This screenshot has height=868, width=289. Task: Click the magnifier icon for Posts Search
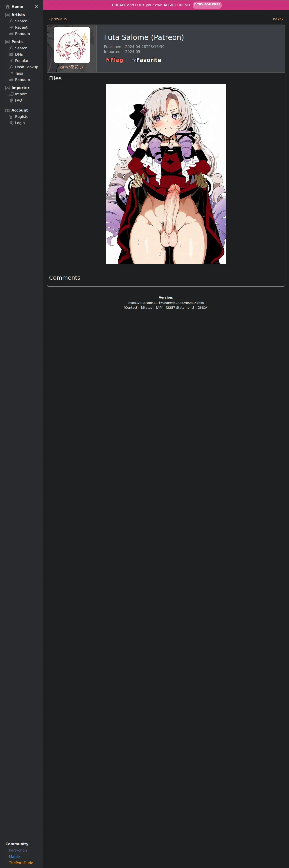(11, 48)
